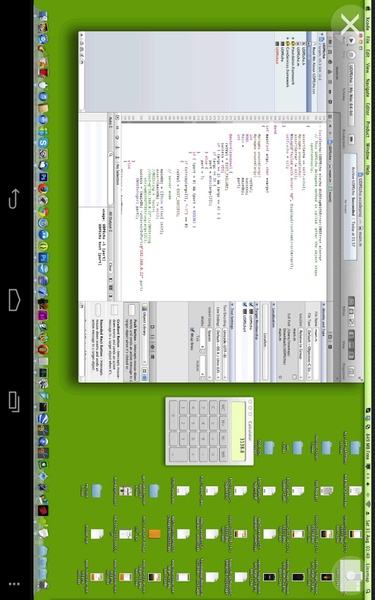Click the red Opera icon in the Dock
375x600 pixels.
click(x=43, y=349)
